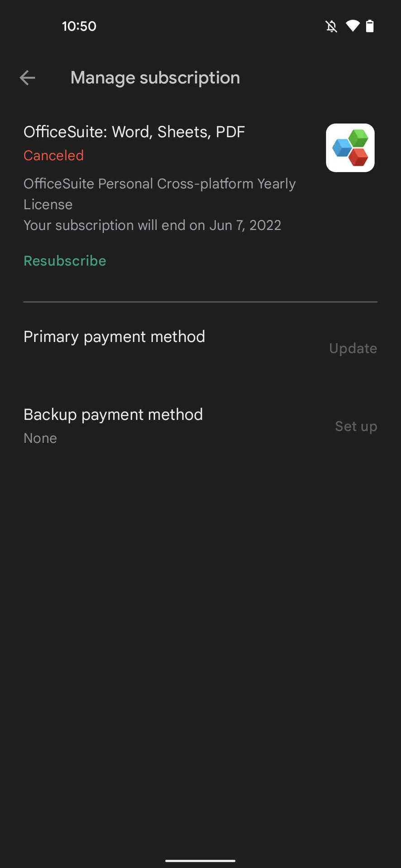Tap None under Backup payment method
401x868 pixels.
[x=40, y=438]
